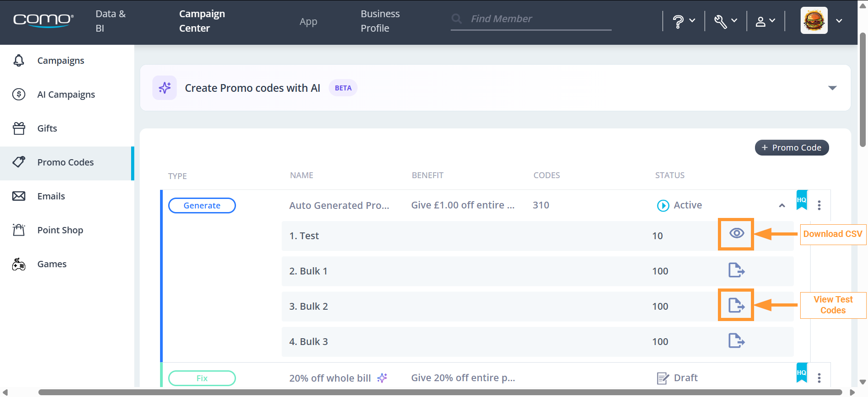Click the BETA badge

point(343,88)
